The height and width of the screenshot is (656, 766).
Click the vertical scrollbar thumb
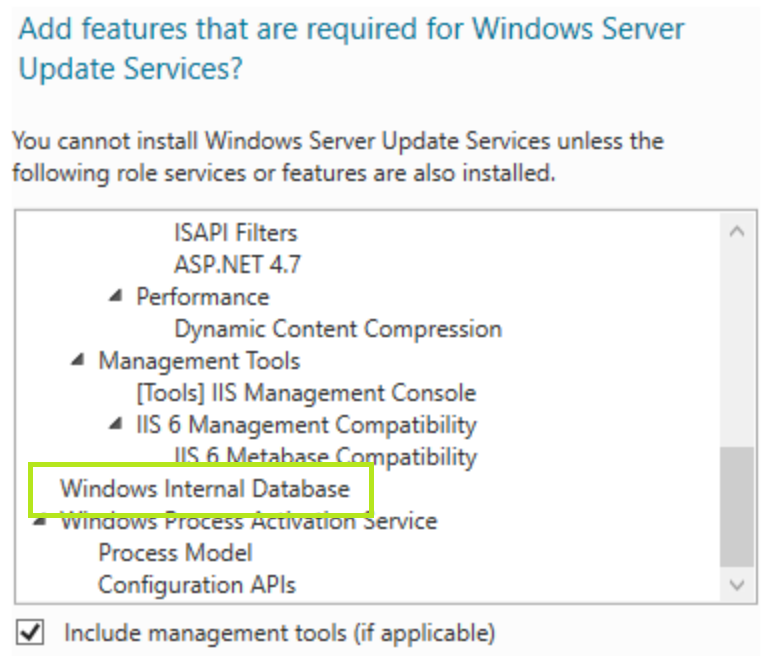[x=736, y=505]
